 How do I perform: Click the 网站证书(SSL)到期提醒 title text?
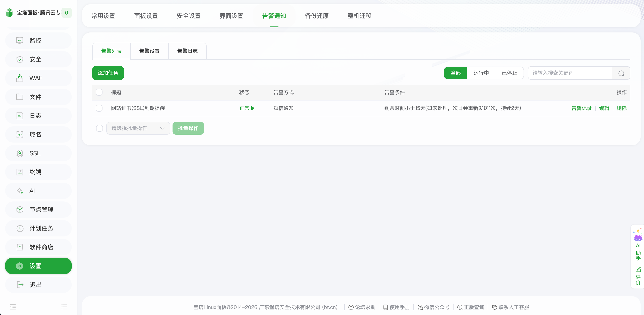pyautogui.click(x=138, y=108)
